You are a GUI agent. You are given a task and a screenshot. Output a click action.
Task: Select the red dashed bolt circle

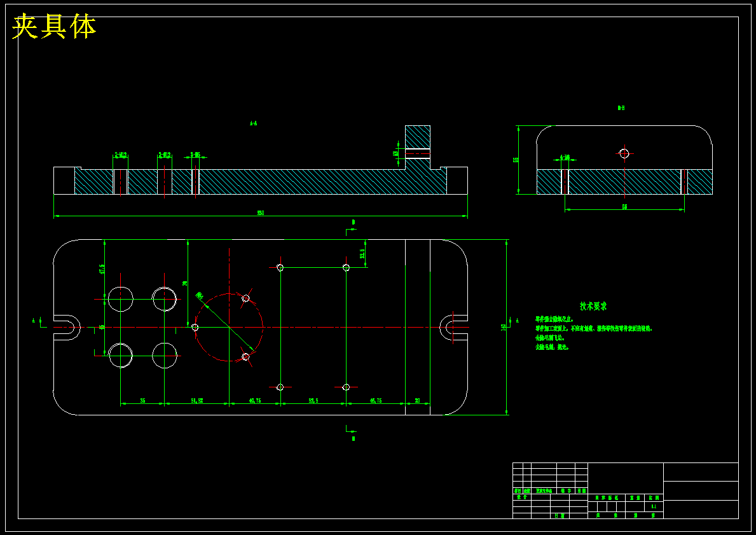pos(229,327)
